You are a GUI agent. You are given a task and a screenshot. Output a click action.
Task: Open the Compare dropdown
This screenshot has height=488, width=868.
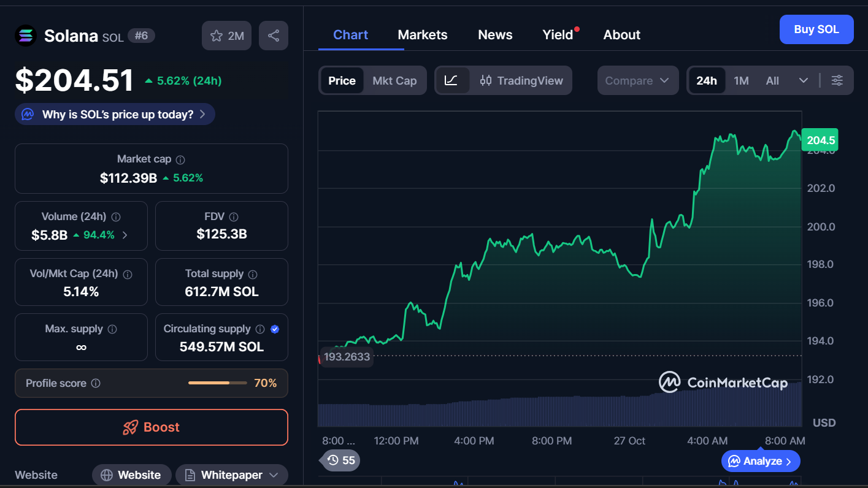[637, 80]
